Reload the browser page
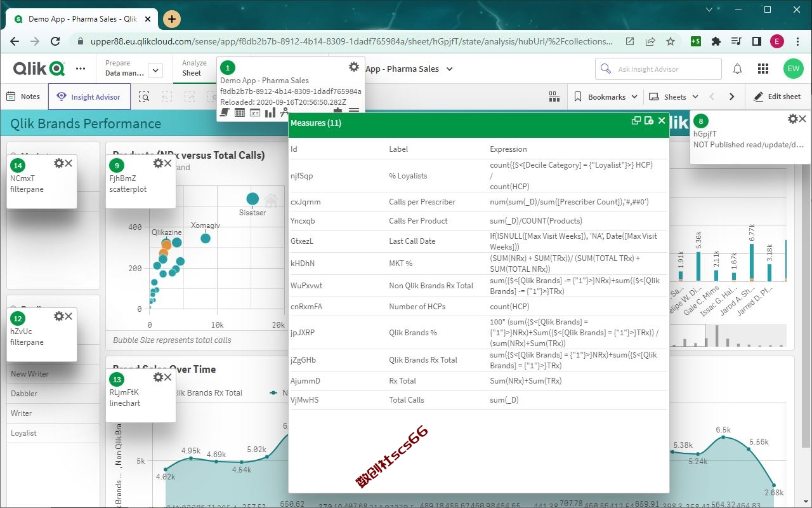Viewport: 812px width, 508px height. 55,41
